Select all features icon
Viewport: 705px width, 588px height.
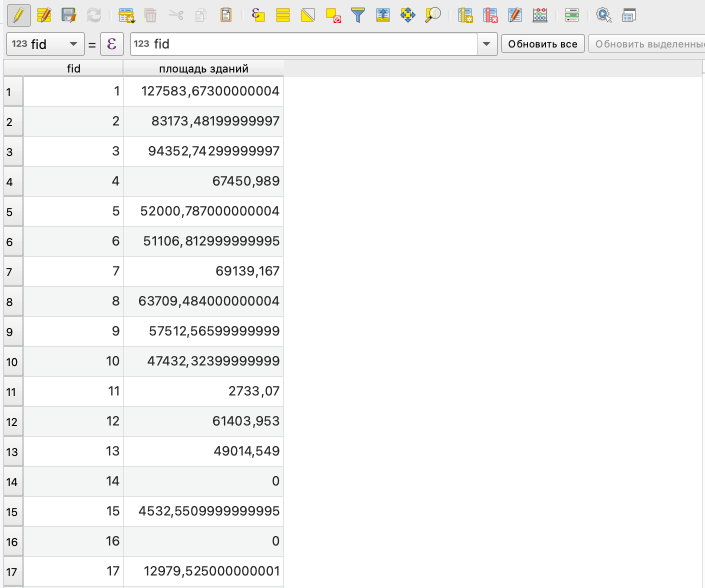click(283, 15)
